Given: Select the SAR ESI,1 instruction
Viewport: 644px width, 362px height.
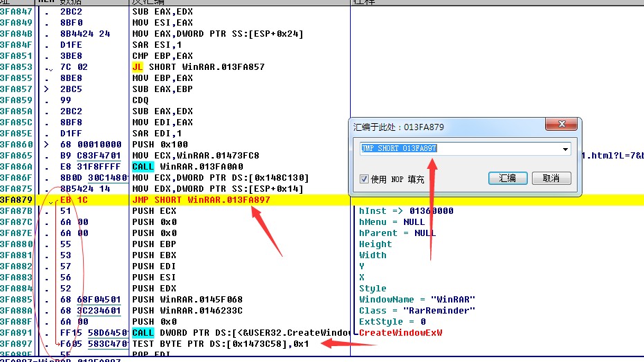Looking at the screenshot, I should (x=157, y=44).
